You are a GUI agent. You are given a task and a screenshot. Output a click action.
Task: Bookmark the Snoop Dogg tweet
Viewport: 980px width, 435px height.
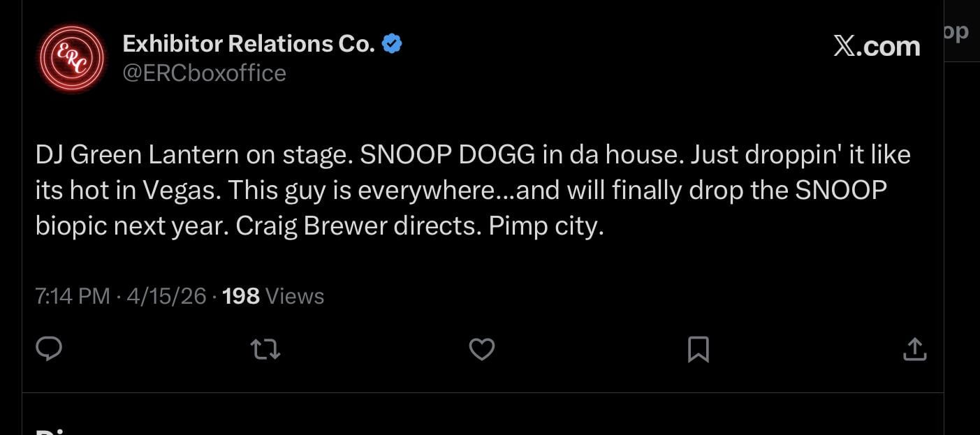point(698,349)
